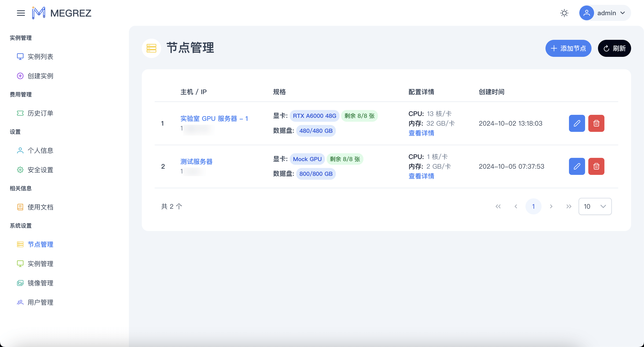Click the edit pencil for 实验室 GPU 服务器

[x=577, y=123]
